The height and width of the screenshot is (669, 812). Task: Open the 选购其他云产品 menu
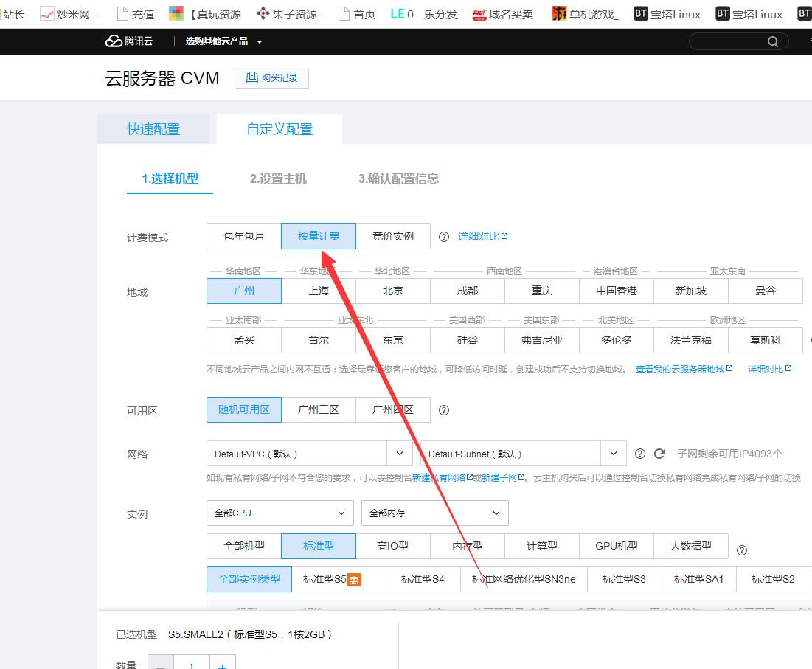(x=223, y=41)
